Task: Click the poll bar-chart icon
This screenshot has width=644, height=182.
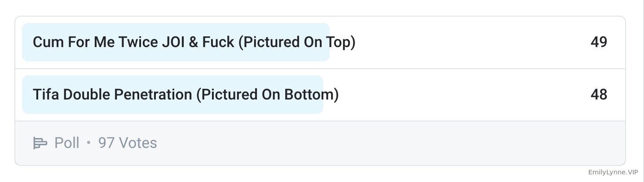Action: pos(40,143)
